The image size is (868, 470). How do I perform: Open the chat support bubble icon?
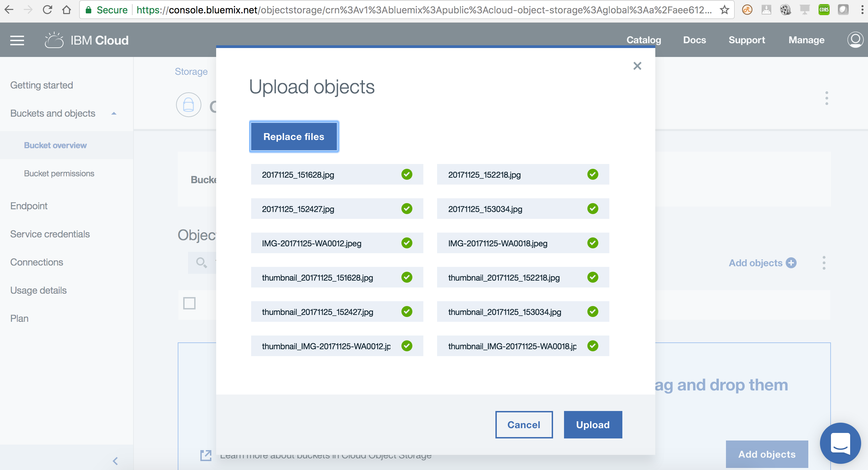click(840, 443)
